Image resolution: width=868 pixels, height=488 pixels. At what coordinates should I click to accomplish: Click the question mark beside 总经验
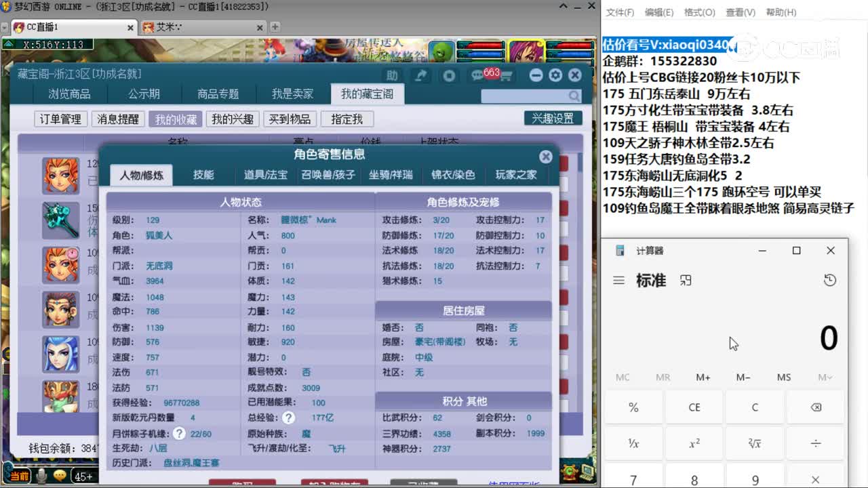(288, 418)
